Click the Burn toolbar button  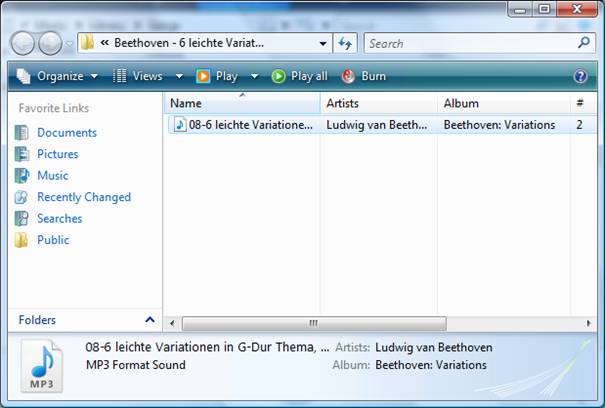click(364, 76)
